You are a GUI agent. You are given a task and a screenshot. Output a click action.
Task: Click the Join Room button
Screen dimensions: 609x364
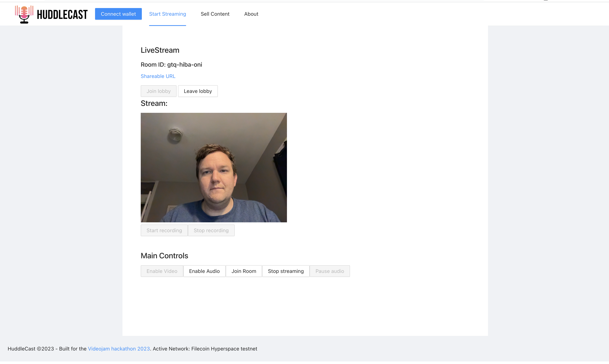(x=244, y=271)
